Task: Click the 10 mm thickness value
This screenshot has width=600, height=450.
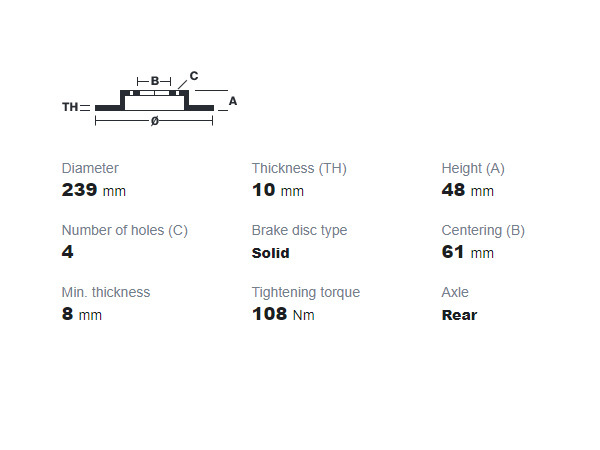Action: coord(278,190)
